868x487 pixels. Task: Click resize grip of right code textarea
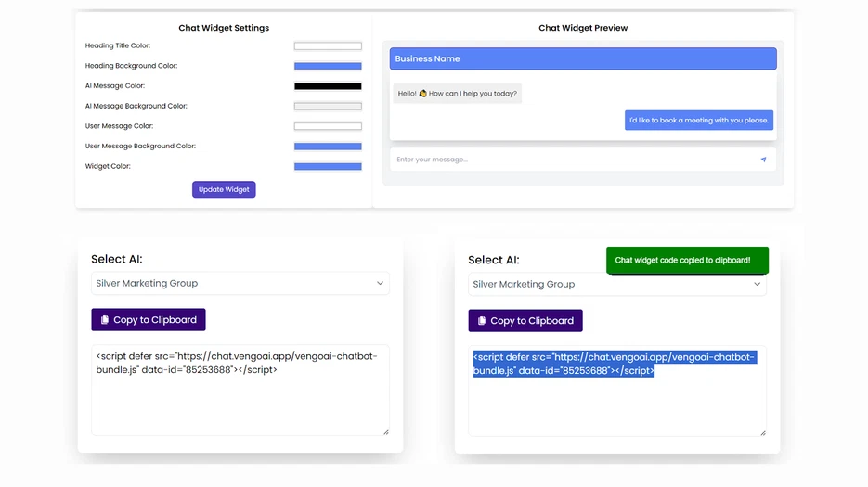click(762, 431)
